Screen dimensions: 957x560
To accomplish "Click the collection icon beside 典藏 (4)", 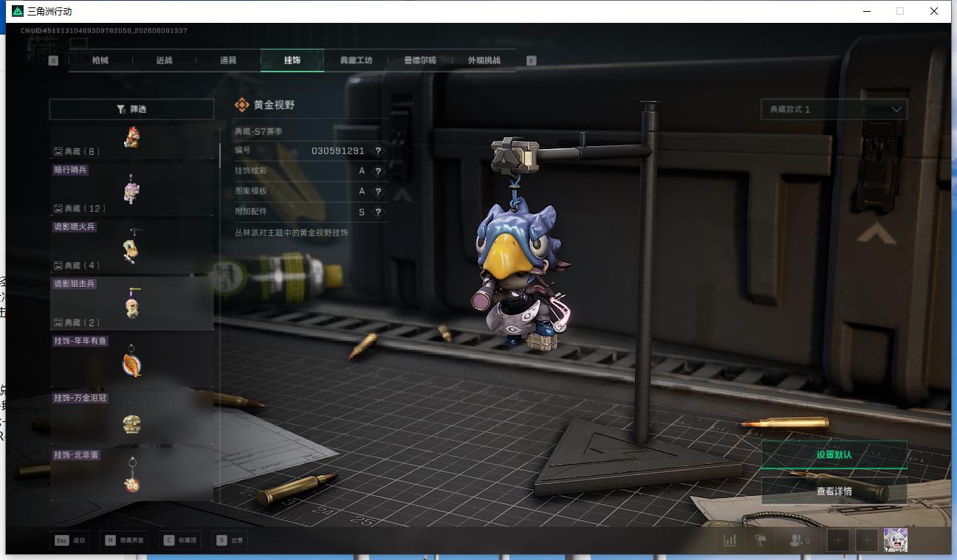I will 58,266.
